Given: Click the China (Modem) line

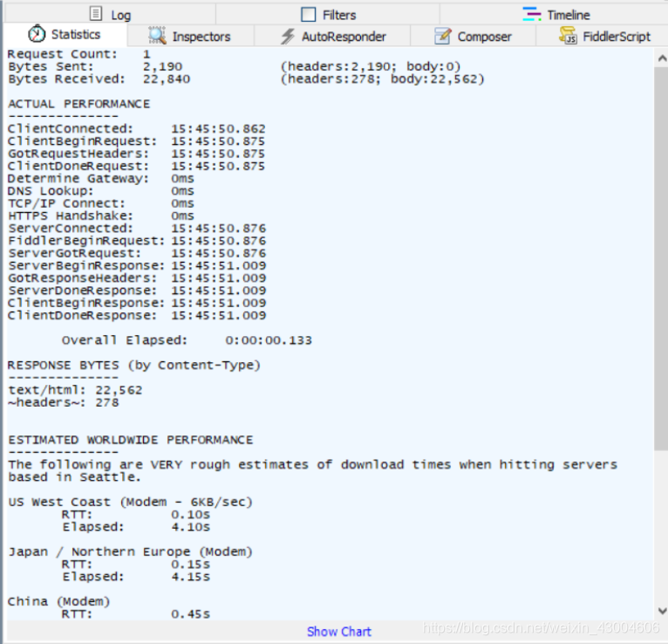Looking at the screenshot, I should (x=58, y=602).
